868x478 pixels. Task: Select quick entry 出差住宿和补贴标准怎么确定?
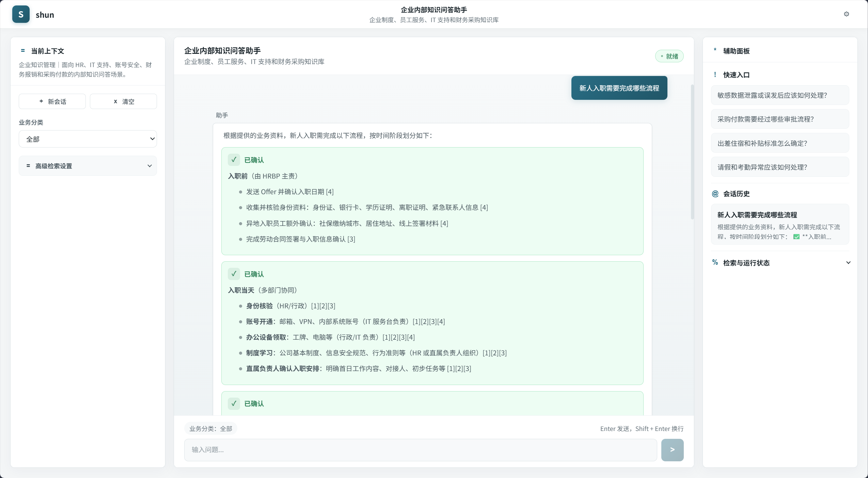click(780, 143)
